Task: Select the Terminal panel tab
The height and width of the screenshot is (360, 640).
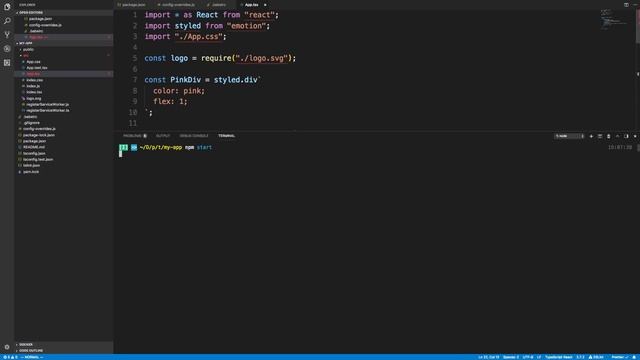Action: [x=227, y=136]
